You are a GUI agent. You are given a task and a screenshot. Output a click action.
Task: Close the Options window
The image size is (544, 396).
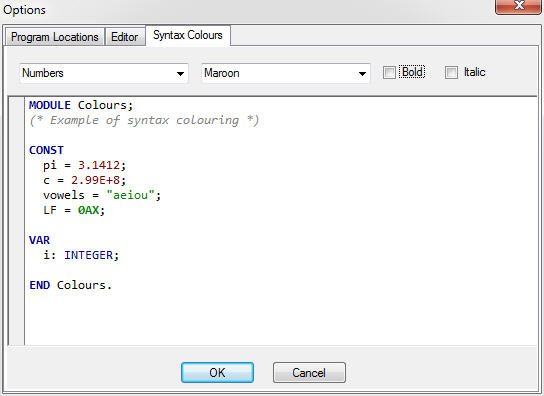tap(519, 6)
